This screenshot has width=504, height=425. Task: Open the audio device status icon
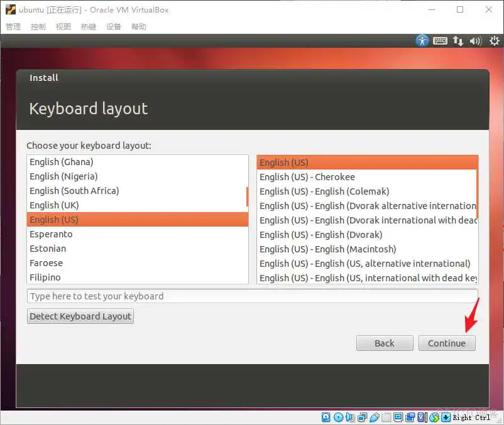[350, 417]
